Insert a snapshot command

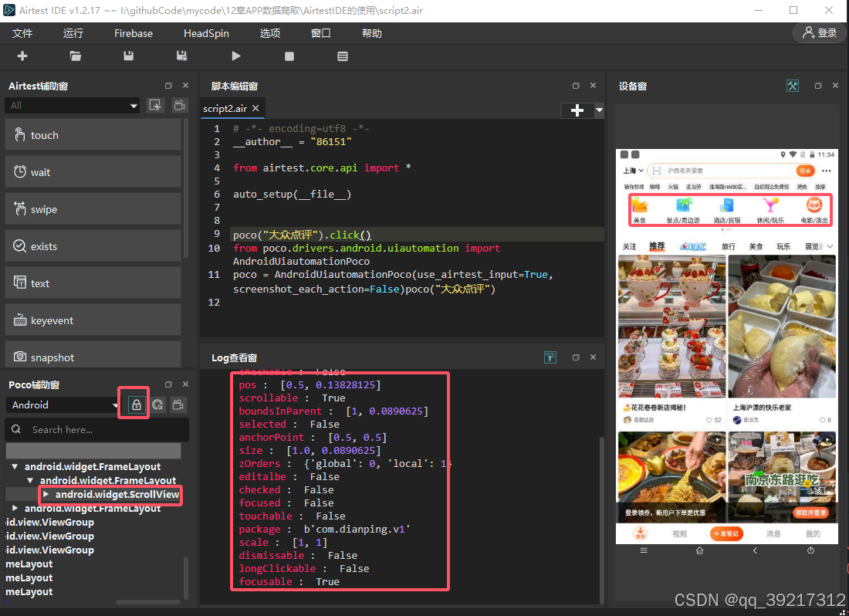click(x=93, y=355)
